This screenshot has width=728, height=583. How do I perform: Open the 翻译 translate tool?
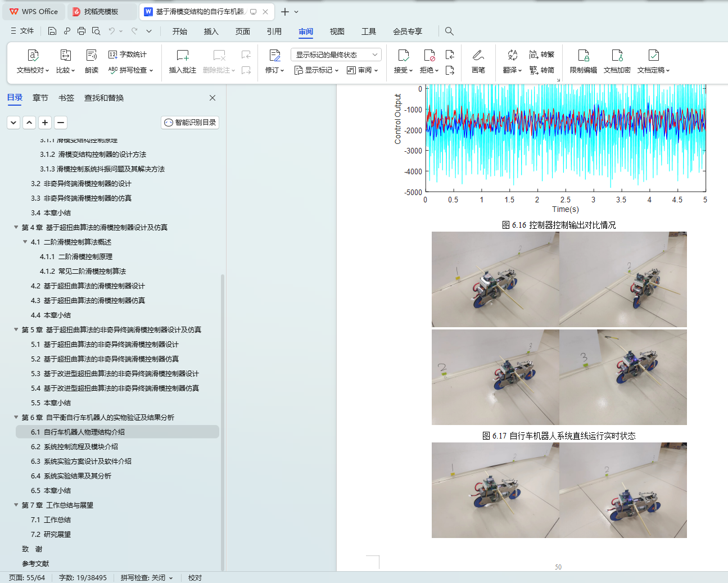(512, 61)
